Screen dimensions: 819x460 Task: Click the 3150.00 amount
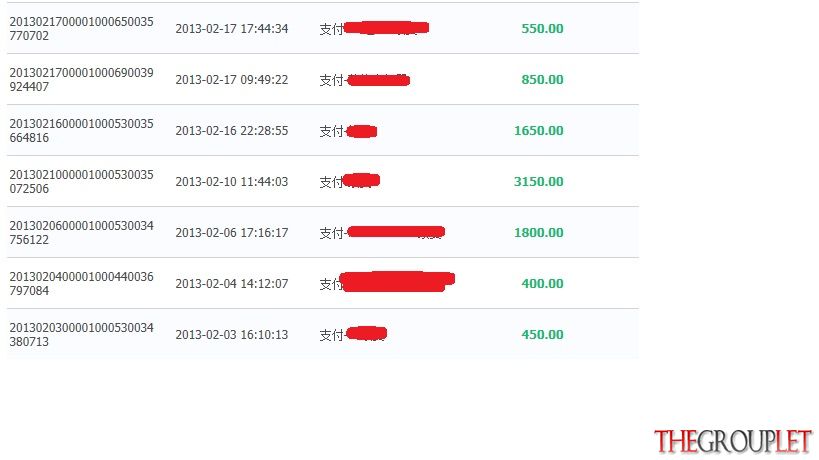tap(539, 182)
